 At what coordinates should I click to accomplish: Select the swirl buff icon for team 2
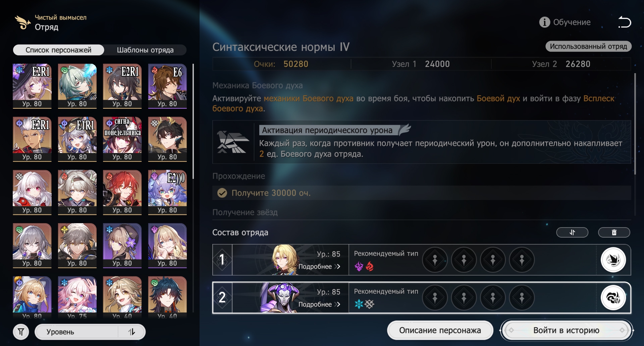tap(613, 298)
